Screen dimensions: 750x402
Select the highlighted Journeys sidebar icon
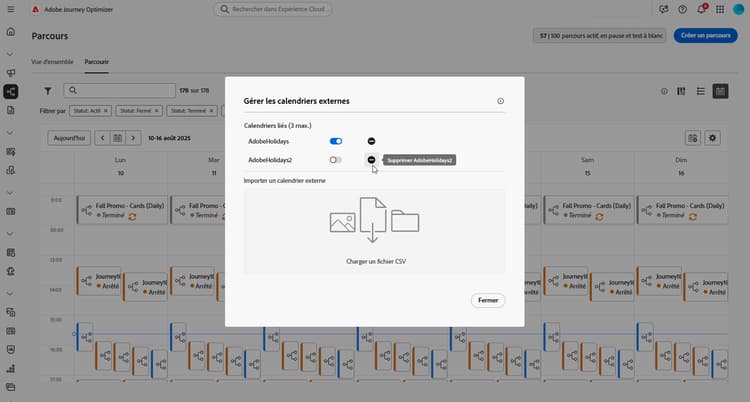point(11,91)
